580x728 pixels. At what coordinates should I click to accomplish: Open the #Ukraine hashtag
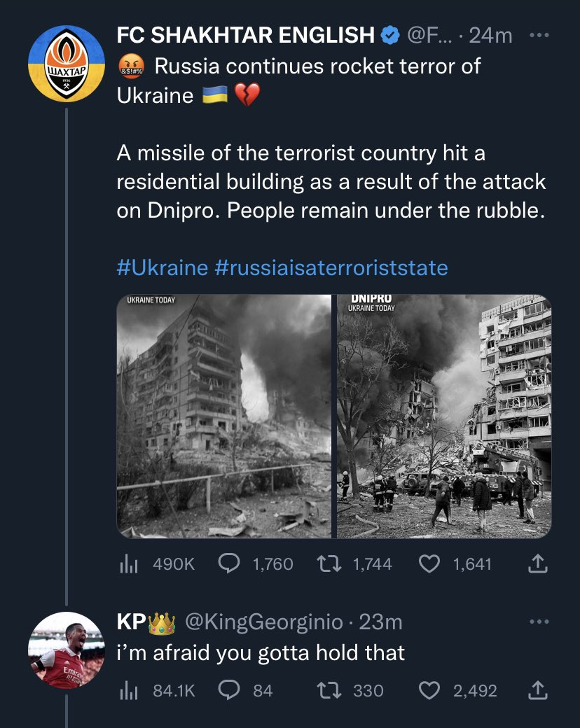click(163, 267)
